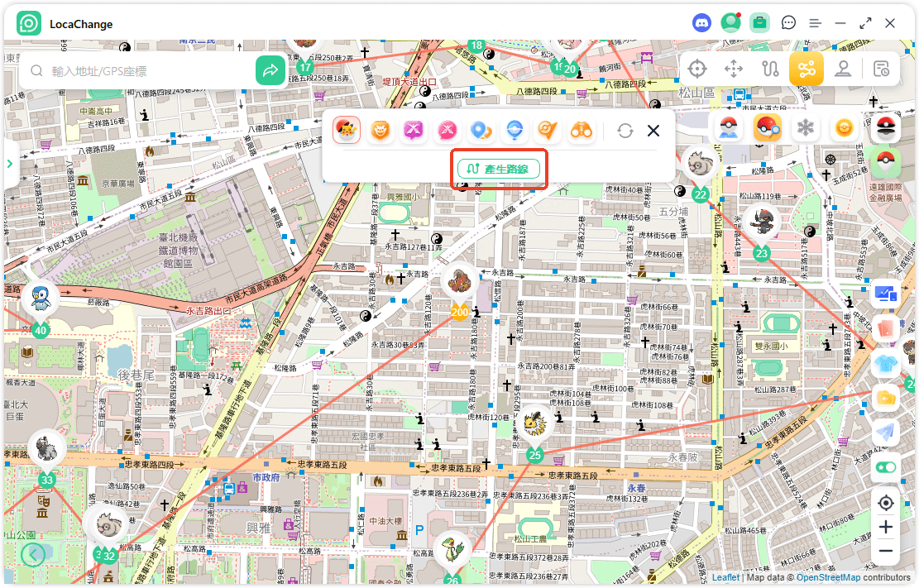The width and height of the screenshot is (919, 588).
Task: Select the jump teleport four-arrows tool
Action: (733, 69)
